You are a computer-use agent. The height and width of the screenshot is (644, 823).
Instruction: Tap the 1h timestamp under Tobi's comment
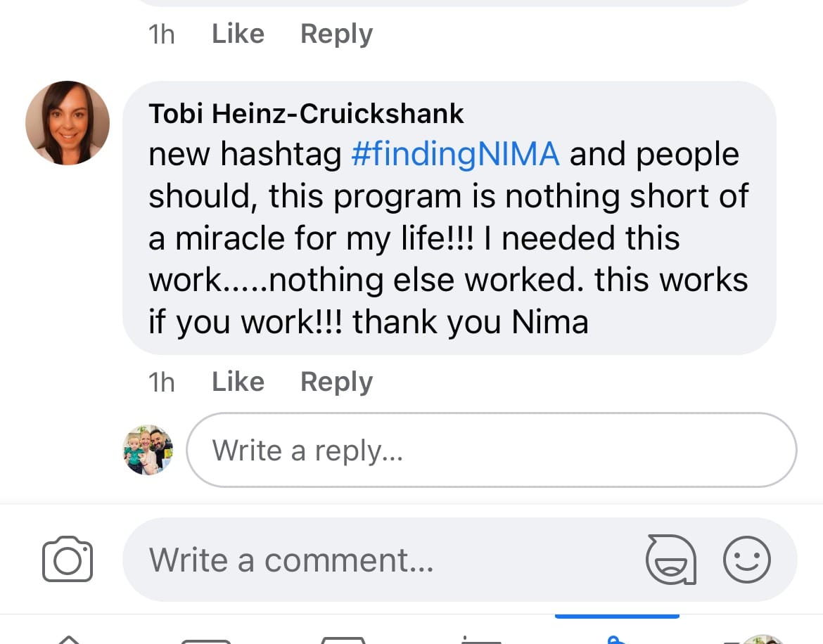(161, 382)
